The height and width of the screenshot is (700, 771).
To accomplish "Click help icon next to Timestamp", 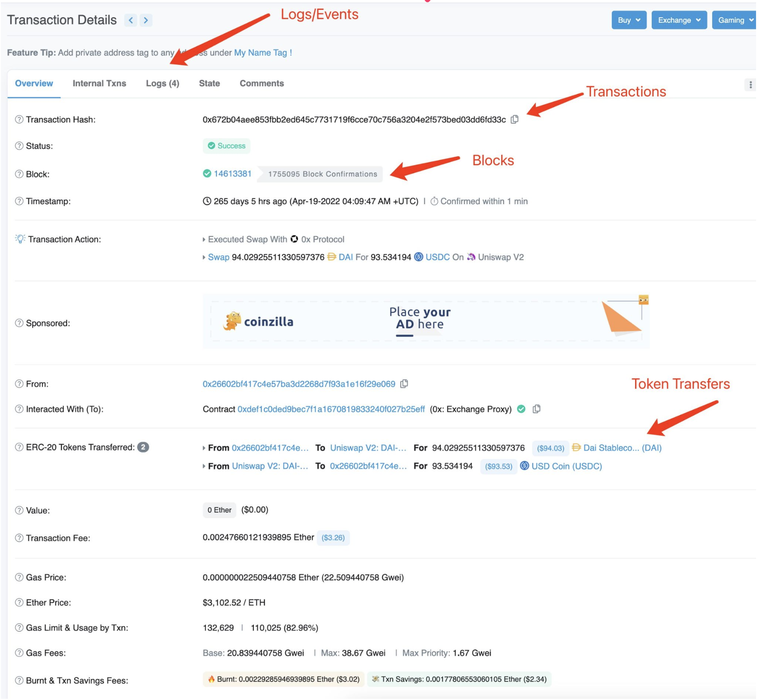I will coord(19,201).
